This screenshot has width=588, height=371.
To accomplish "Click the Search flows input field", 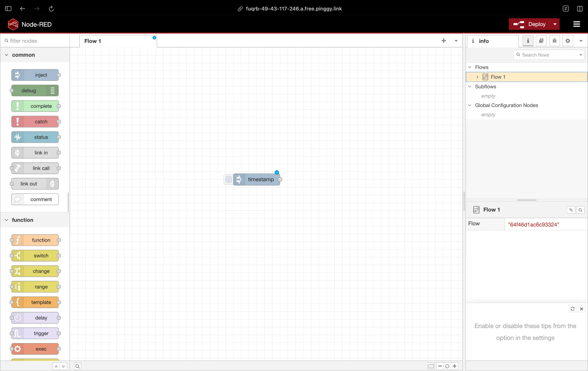I will coord(546,55).
